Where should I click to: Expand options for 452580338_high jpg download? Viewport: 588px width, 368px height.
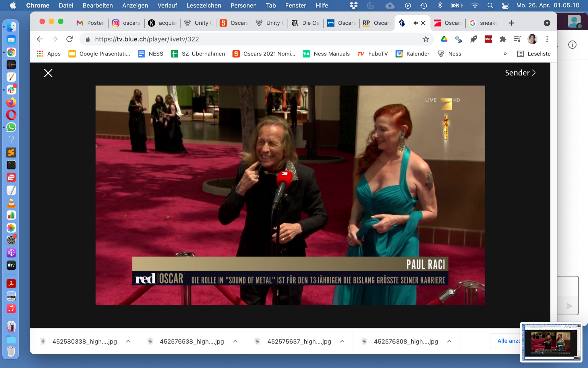[x=128, y=341]
